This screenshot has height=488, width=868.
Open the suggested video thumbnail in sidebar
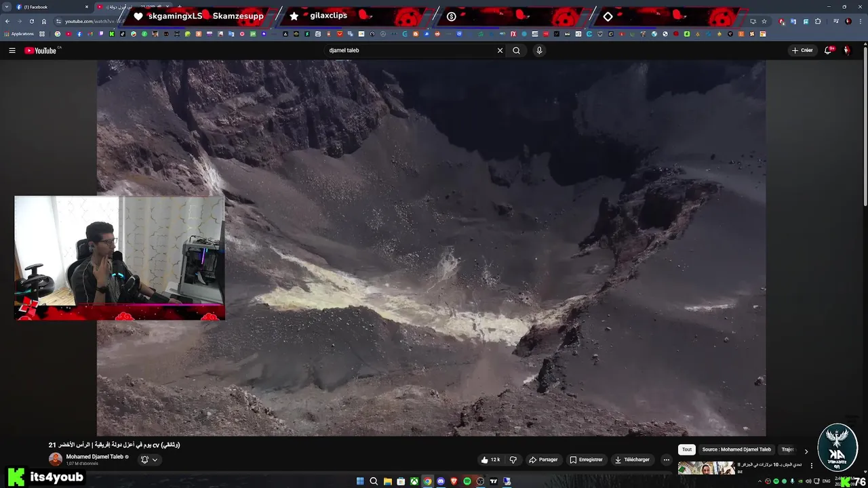tap(707, 468)
